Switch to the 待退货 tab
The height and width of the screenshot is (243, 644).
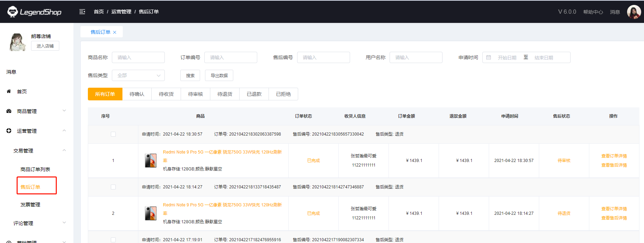click(x=225, y=94)
